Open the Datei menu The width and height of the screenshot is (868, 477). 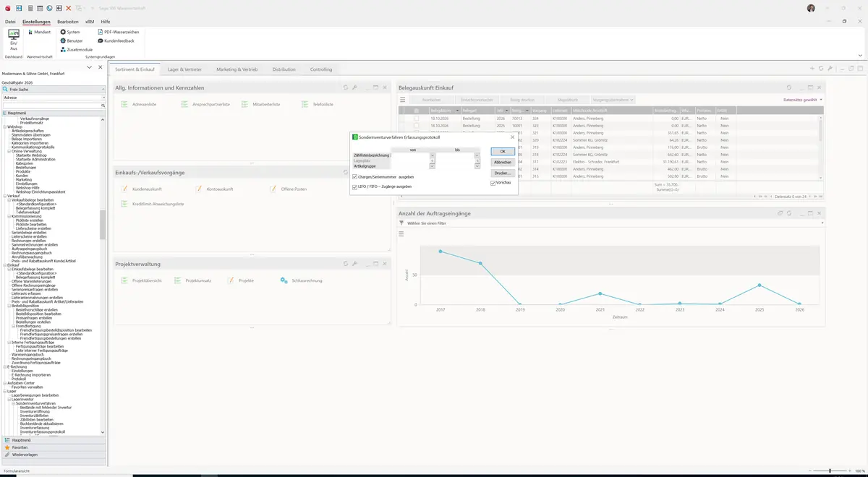click(10, 22)
